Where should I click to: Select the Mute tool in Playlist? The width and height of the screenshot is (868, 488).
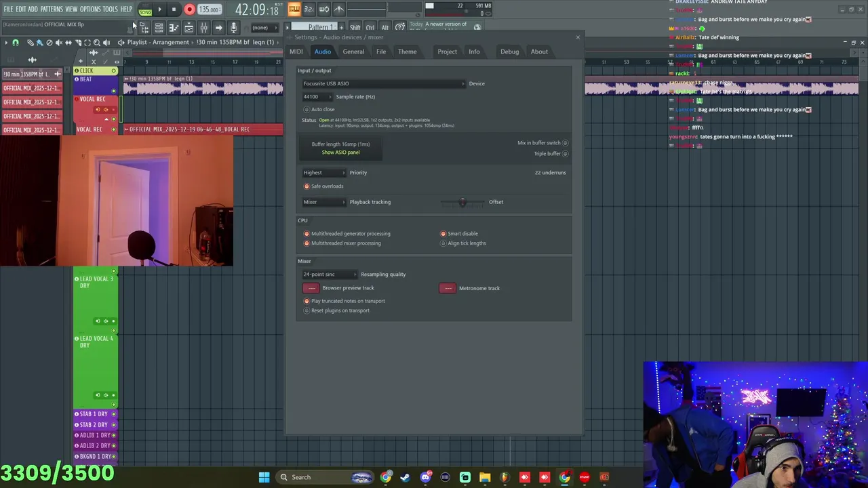[x=58, y=43]
